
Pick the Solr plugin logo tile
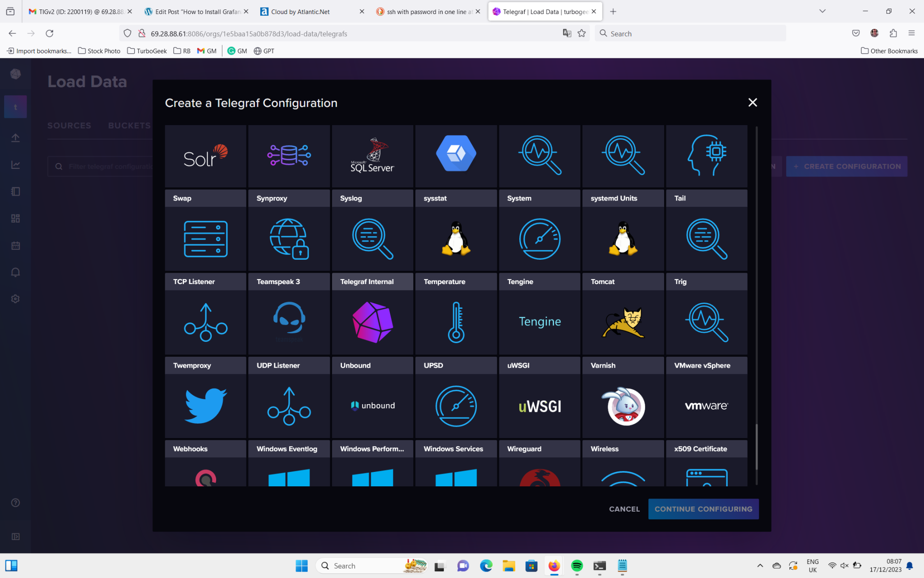click(205, 156)
